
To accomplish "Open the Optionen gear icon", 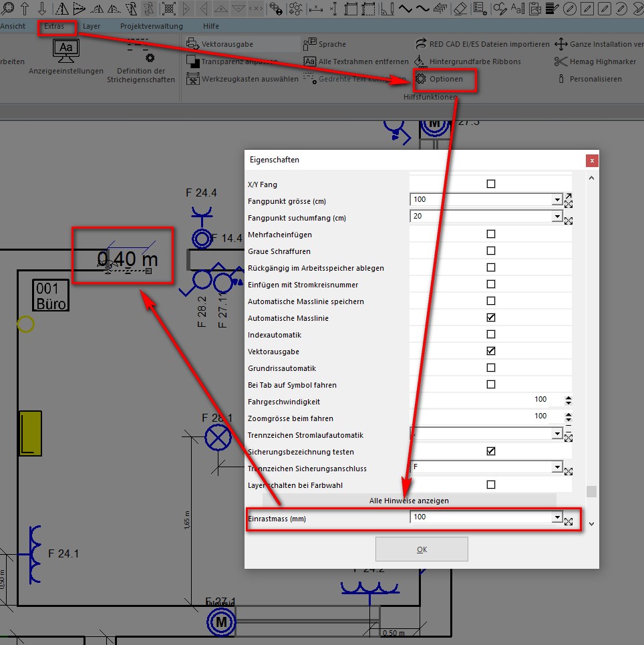I will click(421, 79).
